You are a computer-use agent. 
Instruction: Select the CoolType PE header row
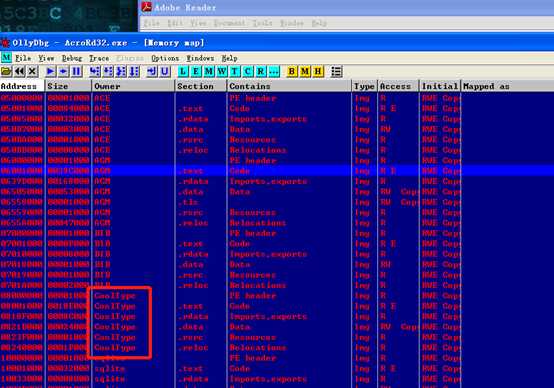point(277,295)
